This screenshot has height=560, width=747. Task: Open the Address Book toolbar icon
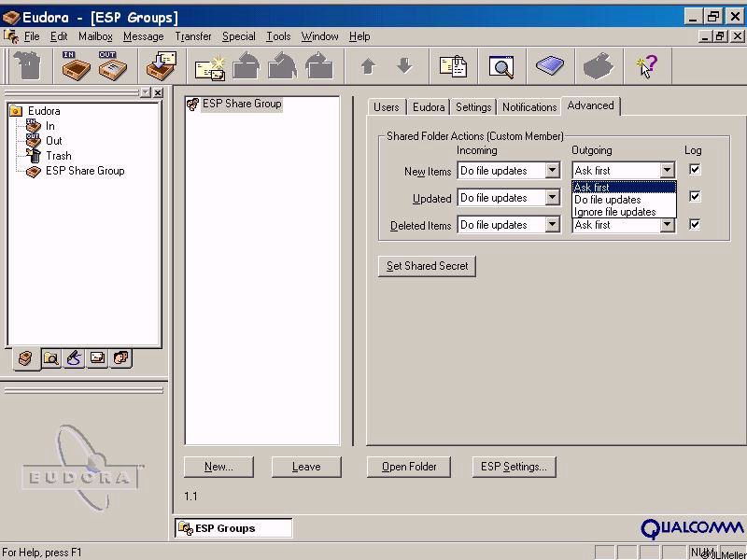[550, 65]
